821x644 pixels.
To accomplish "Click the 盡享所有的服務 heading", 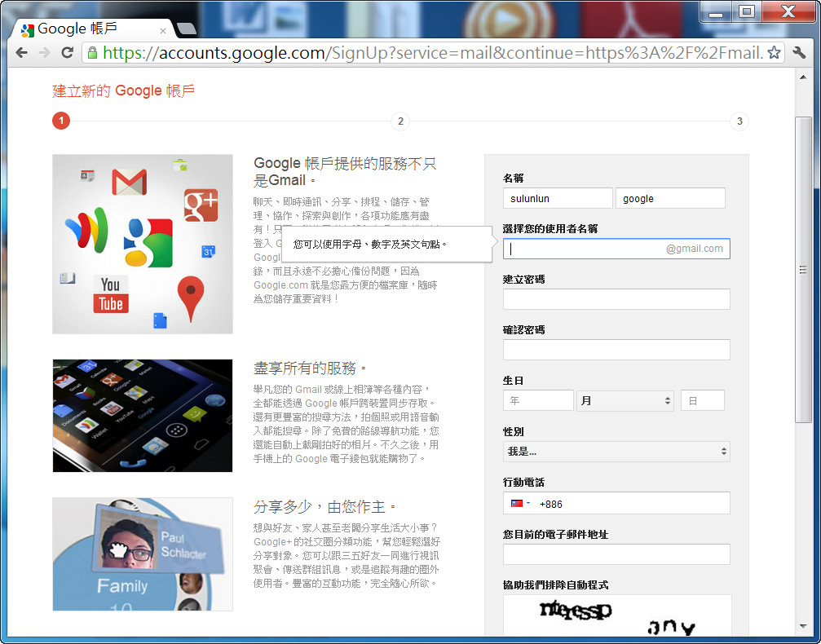I will 310,368.
